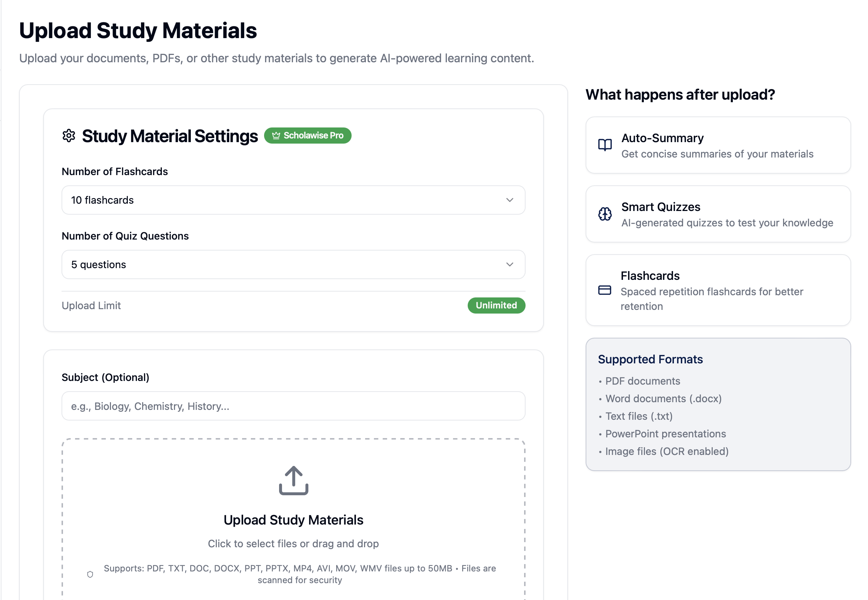868x600 pixels.
Task: Click the Supported Formats panel
Action: [x=717, y=405]
